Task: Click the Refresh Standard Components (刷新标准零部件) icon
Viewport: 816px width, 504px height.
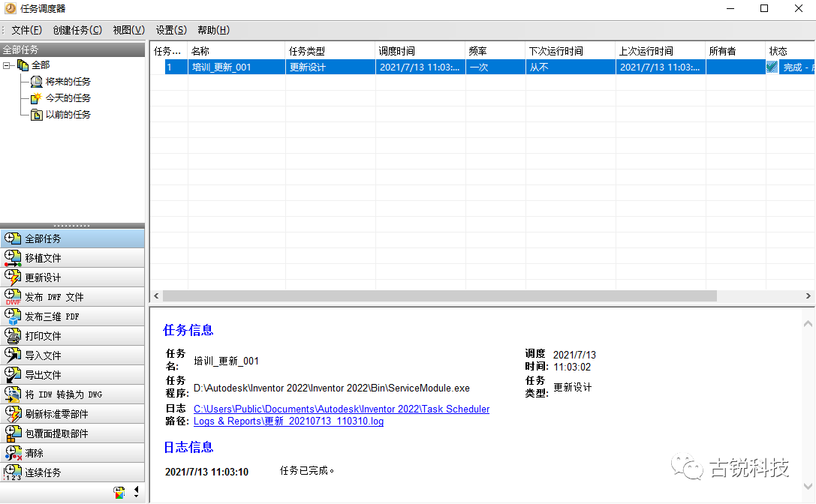Action: point(13,414)
